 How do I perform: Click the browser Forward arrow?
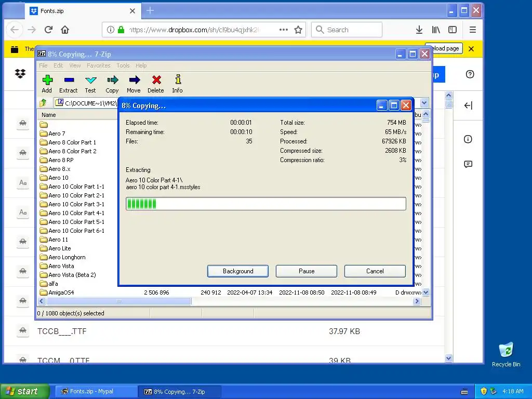32,30
